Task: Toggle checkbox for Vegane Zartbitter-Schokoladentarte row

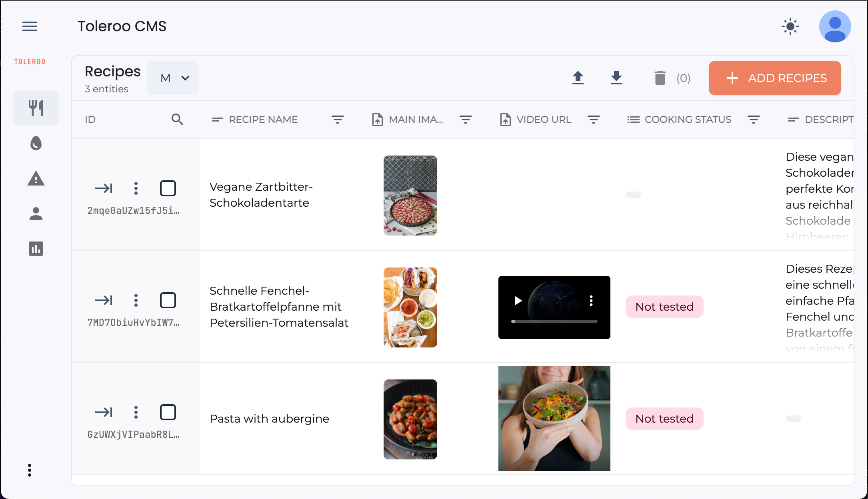Action: coord(168,188)
